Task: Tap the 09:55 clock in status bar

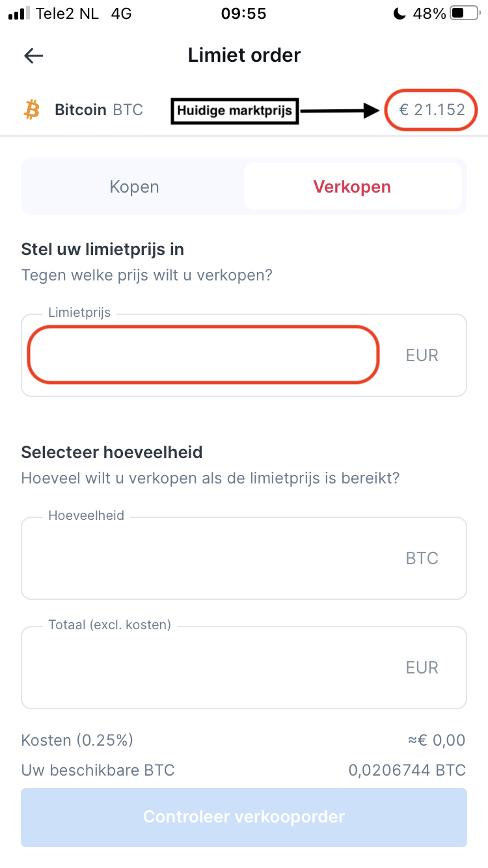Action: (x=244, y=14)
